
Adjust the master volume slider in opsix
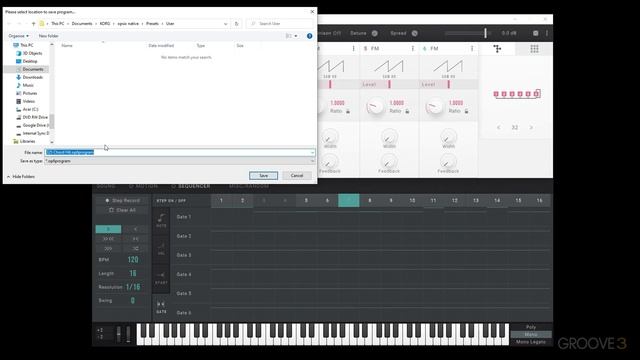(485, 33)
